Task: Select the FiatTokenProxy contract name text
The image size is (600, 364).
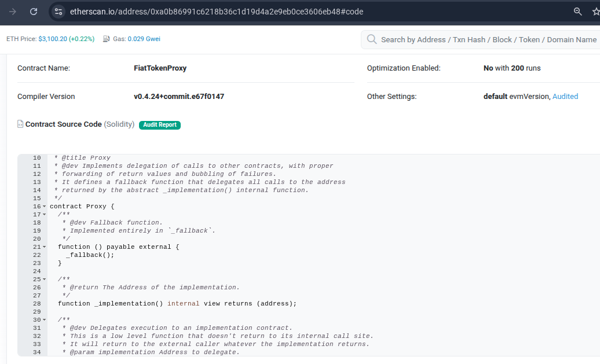Action: tap(160, 68)
